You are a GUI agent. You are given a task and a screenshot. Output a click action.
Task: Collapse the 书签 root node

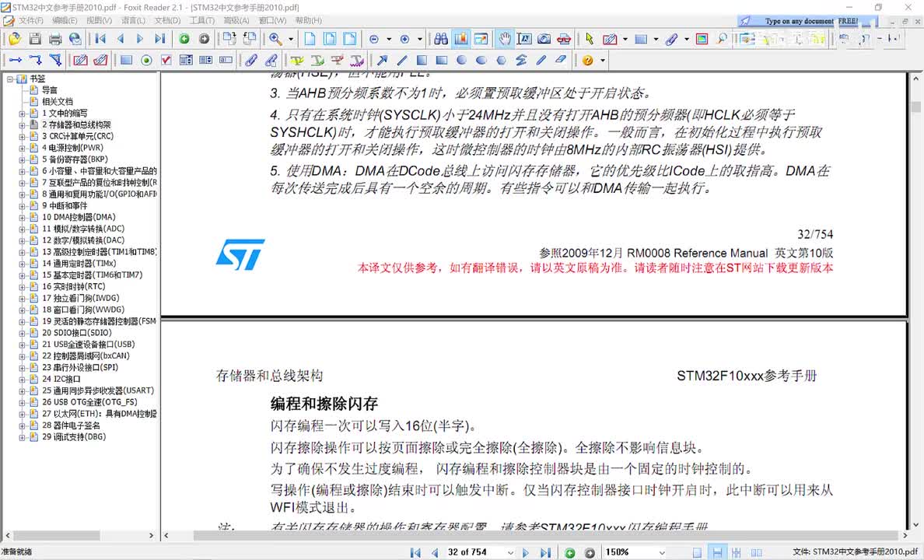click(10, 79)
